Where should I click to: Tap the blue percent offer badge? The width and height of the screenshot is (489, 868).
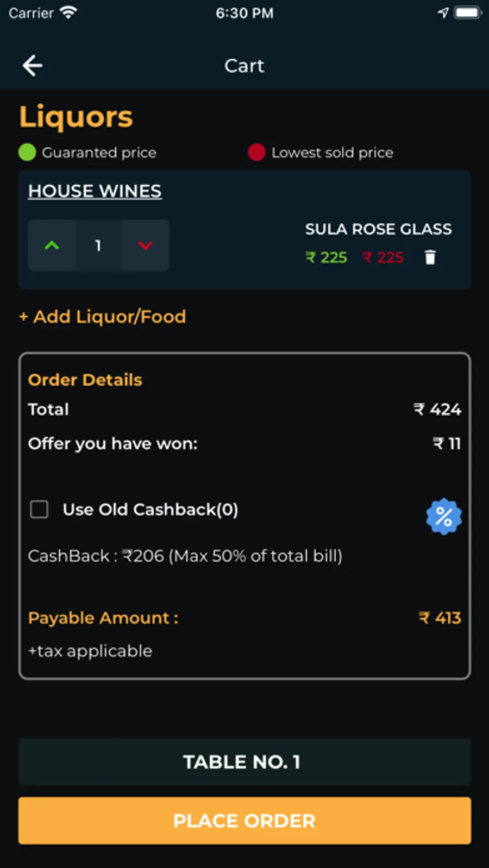443,517
